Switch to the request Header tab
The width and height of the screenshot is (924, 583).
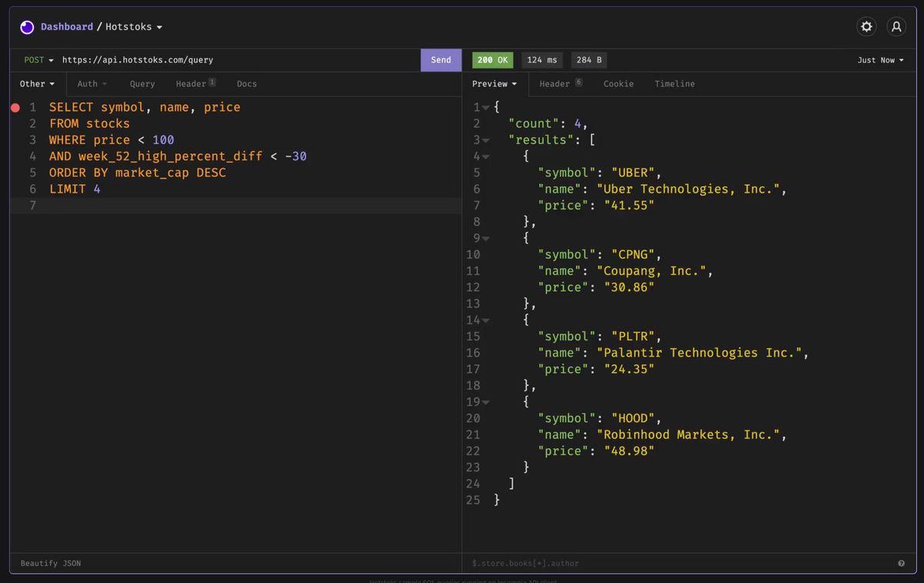(196, 84)
